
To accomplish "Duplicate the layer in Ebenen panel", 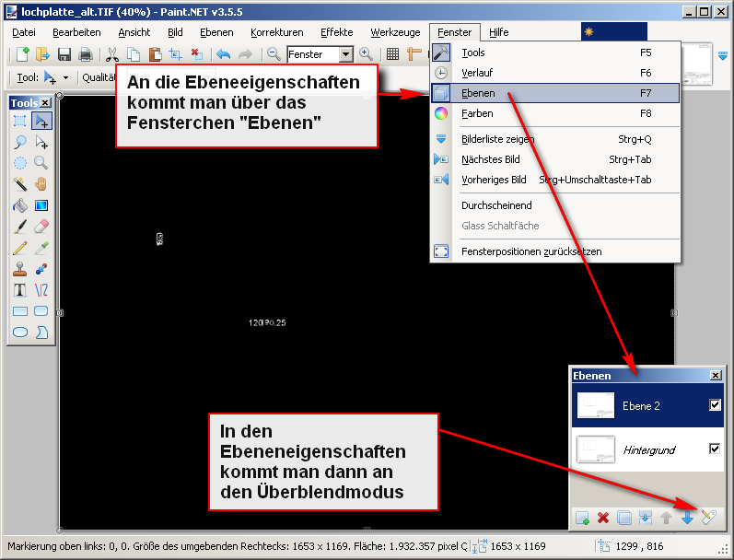I will [624, 518].
